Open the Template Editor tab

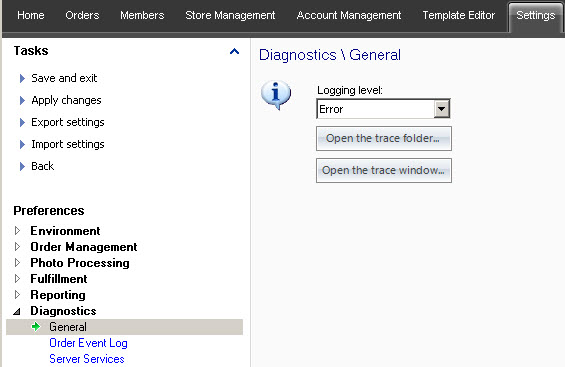point(458,15)
